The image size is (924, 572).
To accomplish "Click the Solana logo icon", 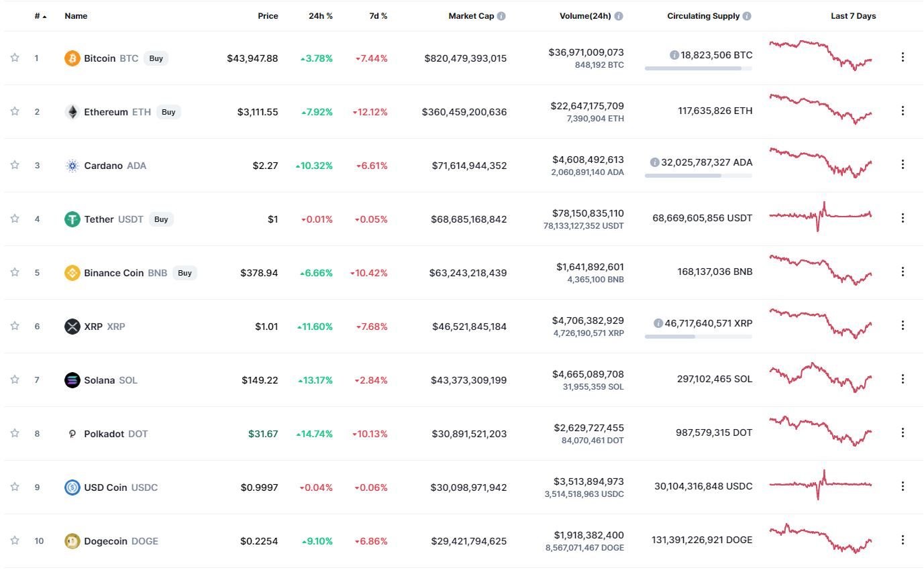I will tap(72, 380).
